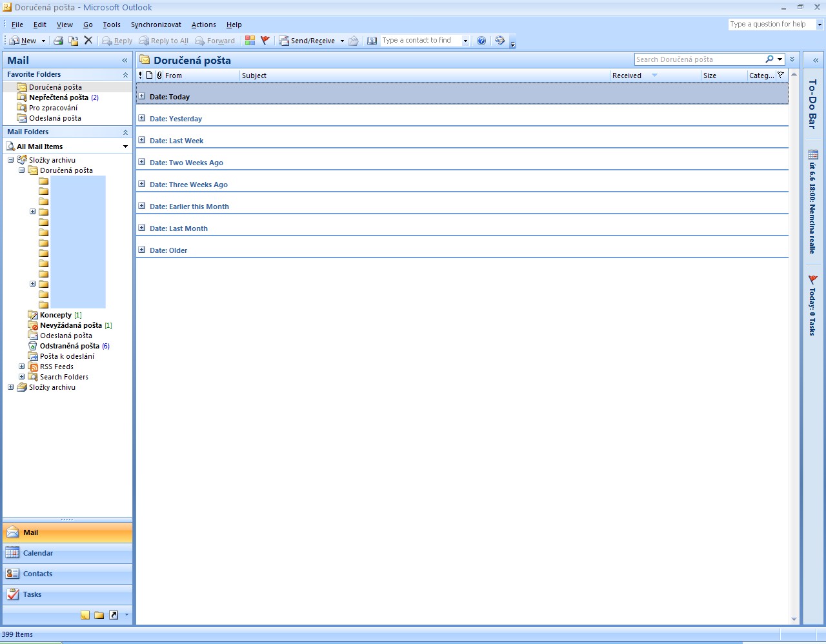Image resolution: width=826 pixels, height=644 pixels.
Task: Expand the Date: Today group
Action: [142, 96]
